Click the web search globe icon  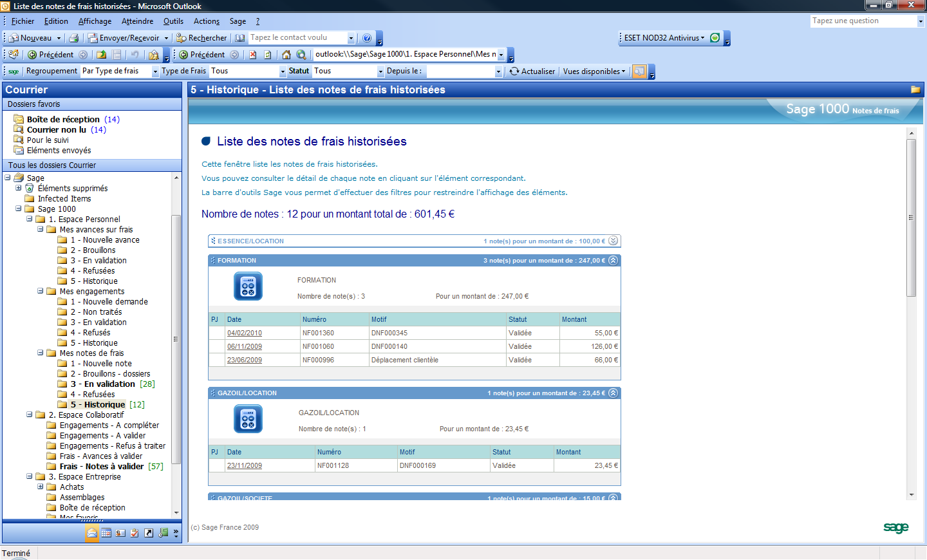point(301,55)
